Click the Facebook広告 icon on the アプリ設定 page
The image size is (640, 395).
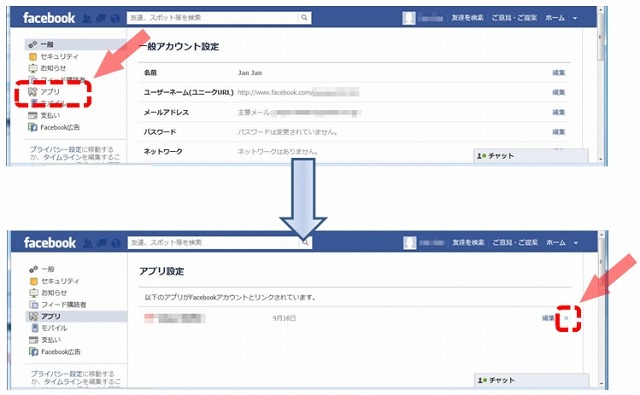[34, 352]
